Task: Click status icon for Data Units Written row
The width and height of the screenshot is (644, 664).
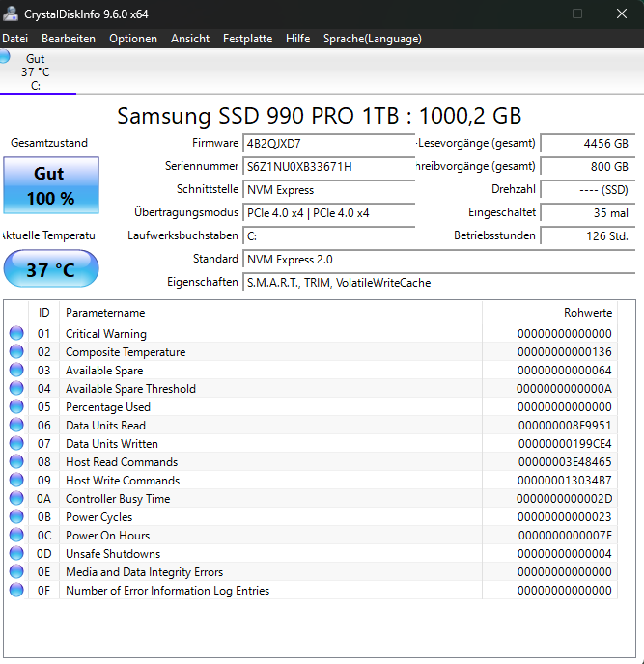Action: (x=16, y=443)
